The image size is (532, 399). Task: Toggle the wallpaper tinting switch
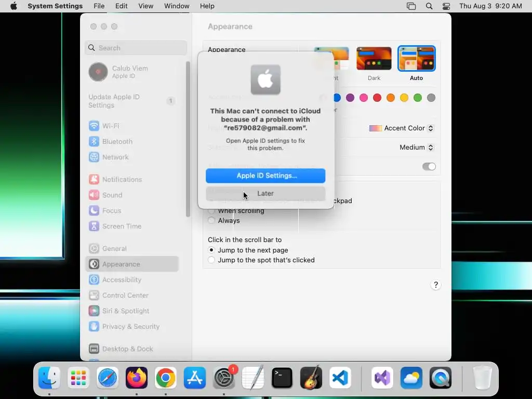click(429, 167)
